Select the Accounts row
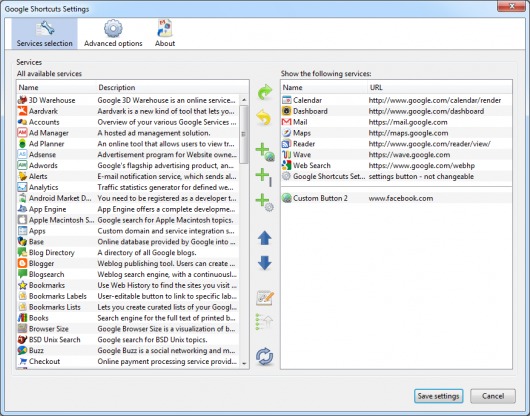The height and width of the screenshot is (416, 530). [x=128, y=122]
